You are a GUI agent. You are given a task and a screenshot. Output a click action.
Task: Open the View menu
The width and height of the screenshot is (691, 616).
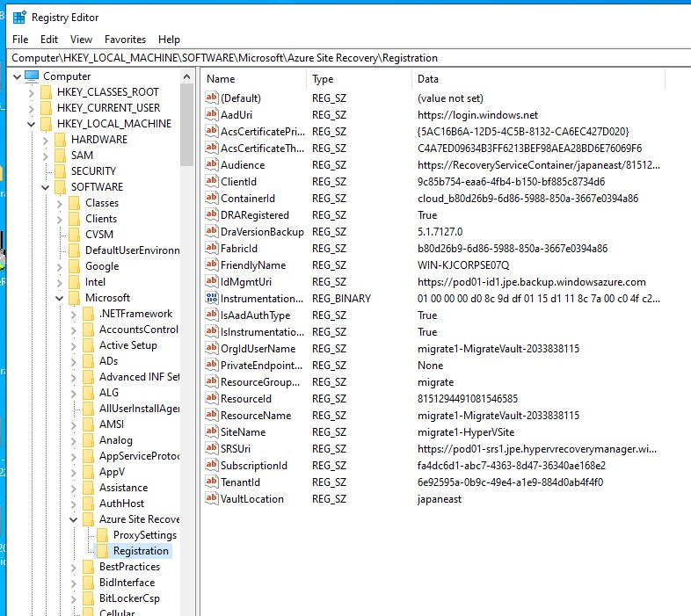point(81,40)
